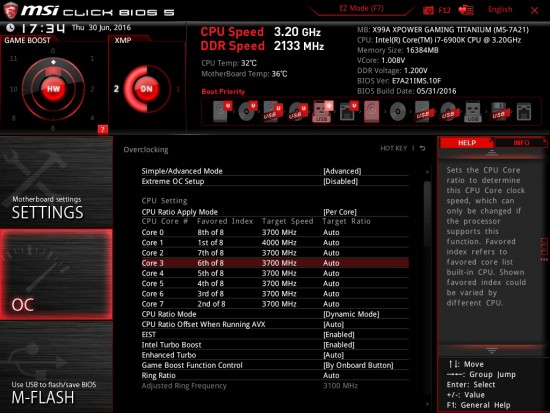Screen dimensions: 550x413
Task: Select the network boot device icon
Action: tap(524, 112)
